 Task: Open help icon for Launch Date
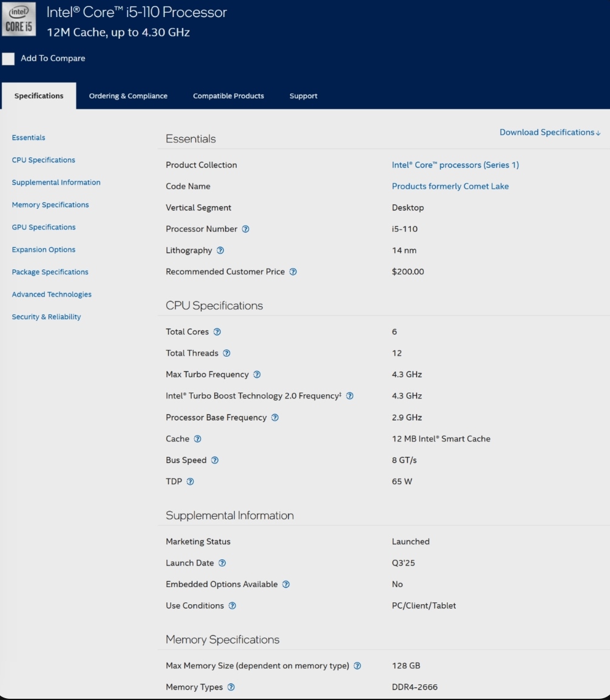point(222,563)
